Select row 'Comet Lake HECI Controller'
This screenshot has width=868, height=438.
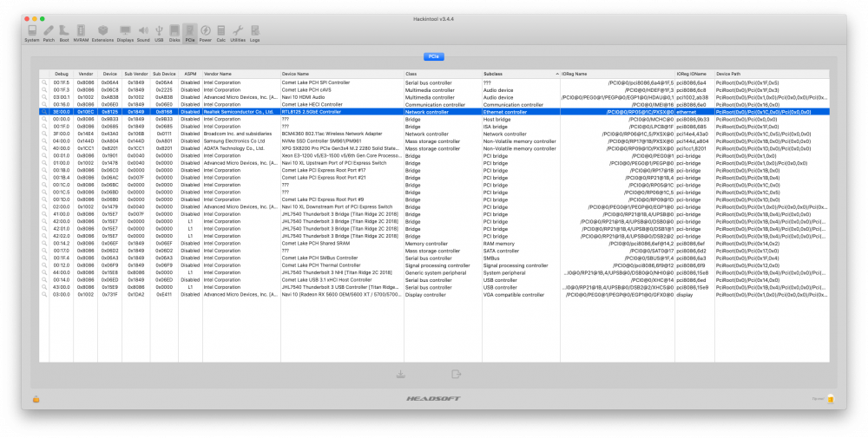[434, 105]
